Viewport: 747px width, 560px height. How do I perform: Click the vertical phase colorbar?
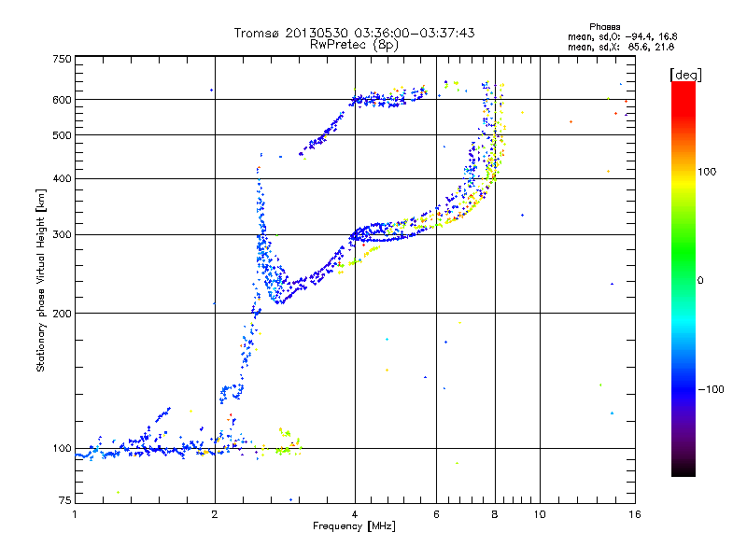tap(684, 278)
